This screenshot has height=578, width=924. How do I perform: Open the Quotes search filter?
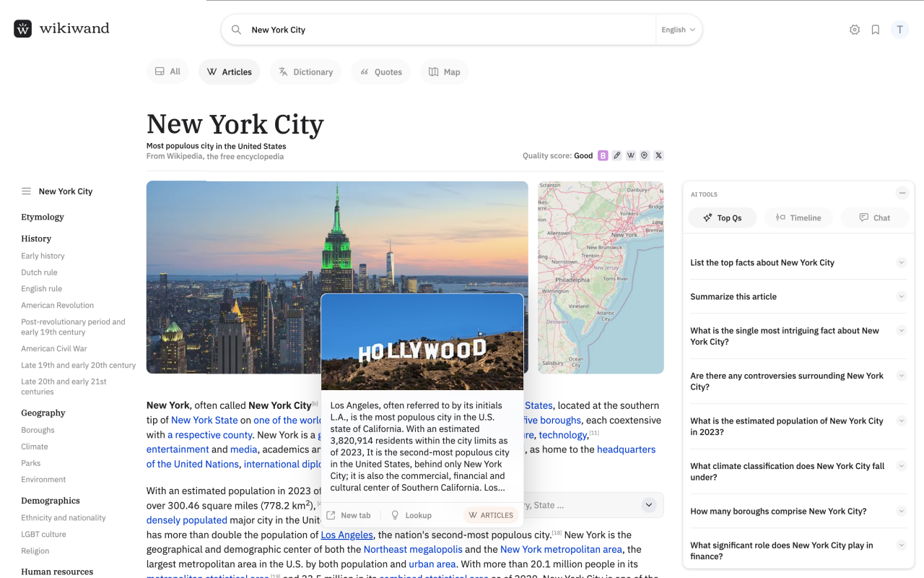pos(380,72)
